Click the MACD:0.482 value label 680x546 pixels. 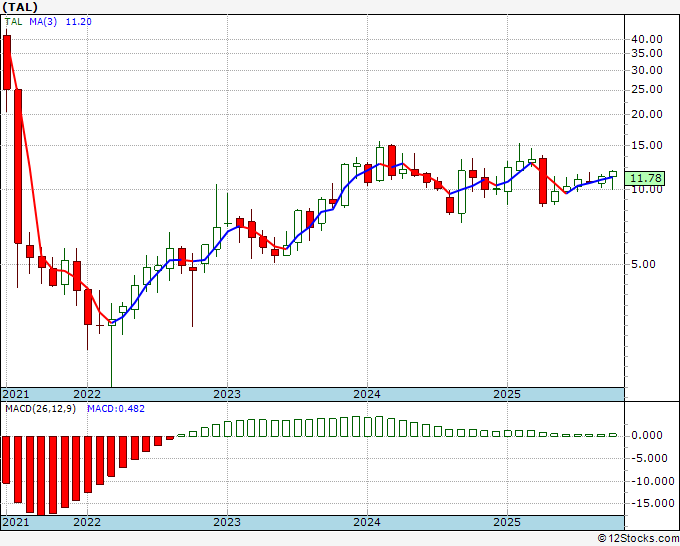(116, 409)
